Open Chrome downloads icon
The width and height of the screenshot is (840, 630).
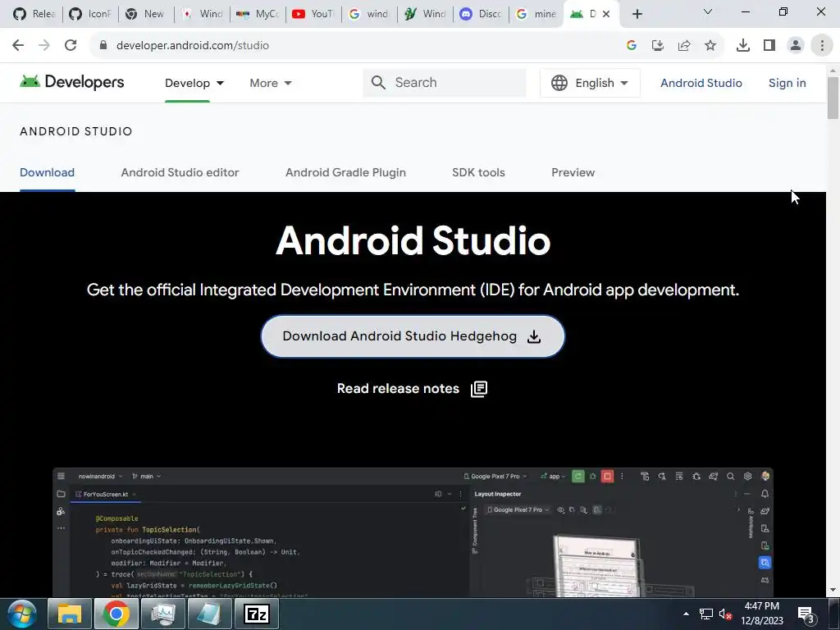743,46
